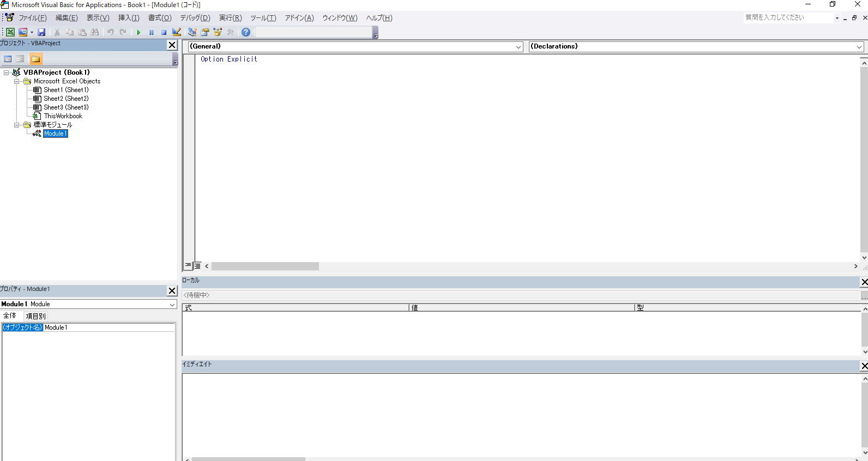Open the Insert object dropdown arrow

(x=32, y=32)
